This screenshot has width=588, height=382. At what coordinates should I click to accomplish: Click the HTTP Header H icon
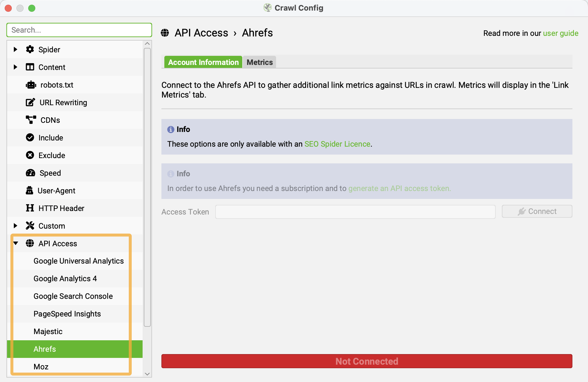coord(30,208)
